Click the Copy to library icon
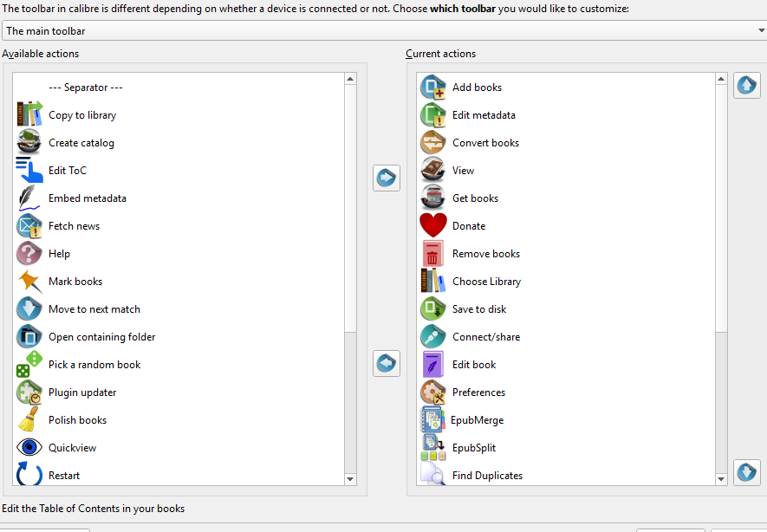The height and width of the screenshot is (532, 767). click(29, 114)
